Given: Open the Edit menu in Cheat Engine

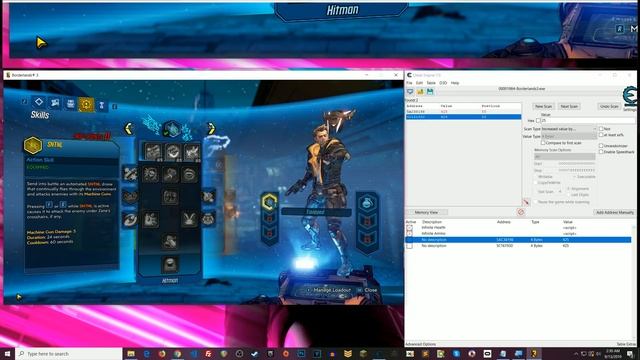Looking at the screenshot, I should (x=419, y=83).
